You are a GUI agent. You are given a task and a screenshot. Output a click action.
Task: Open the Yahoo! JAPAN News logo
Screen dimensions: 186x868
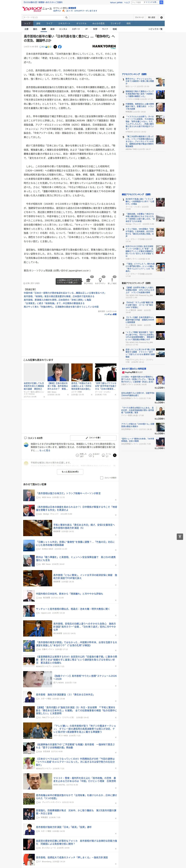pyautogui.click(x=37, y=9)
